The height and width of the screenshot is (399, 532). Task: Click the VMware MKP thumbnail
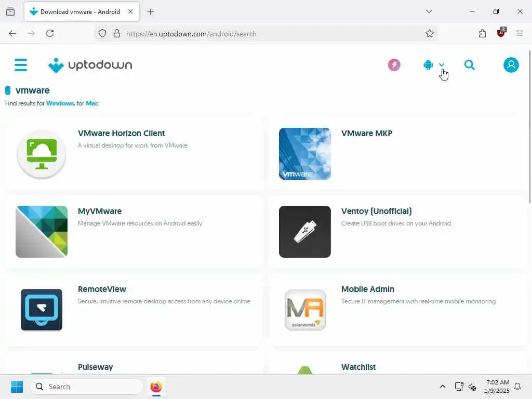pyautogui.click(x=304, y=154)
